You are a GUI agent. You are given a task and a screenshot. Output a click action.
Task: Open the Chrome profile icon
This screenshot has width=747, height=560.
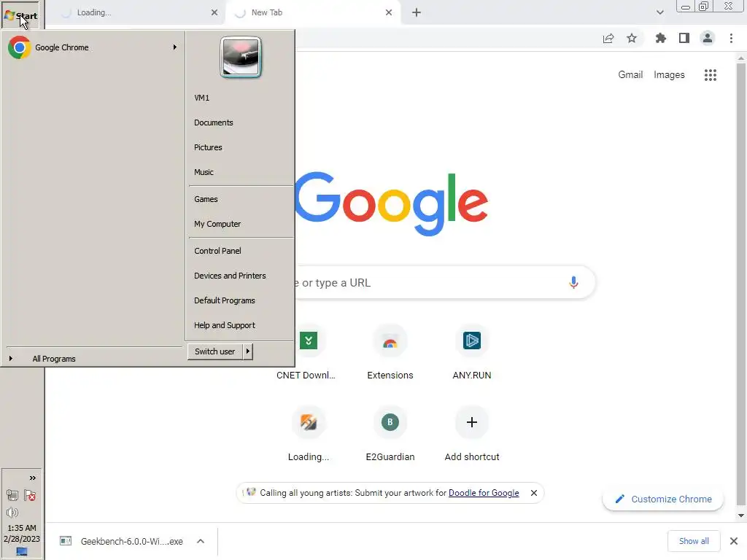click(x=708, y=38)
